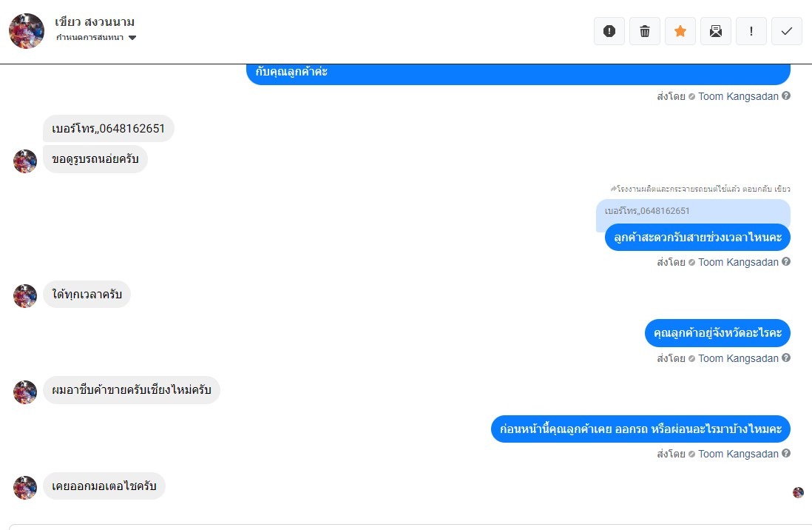Click help icon under last sent message
This screenshot has height=530, width=812.
786,453
